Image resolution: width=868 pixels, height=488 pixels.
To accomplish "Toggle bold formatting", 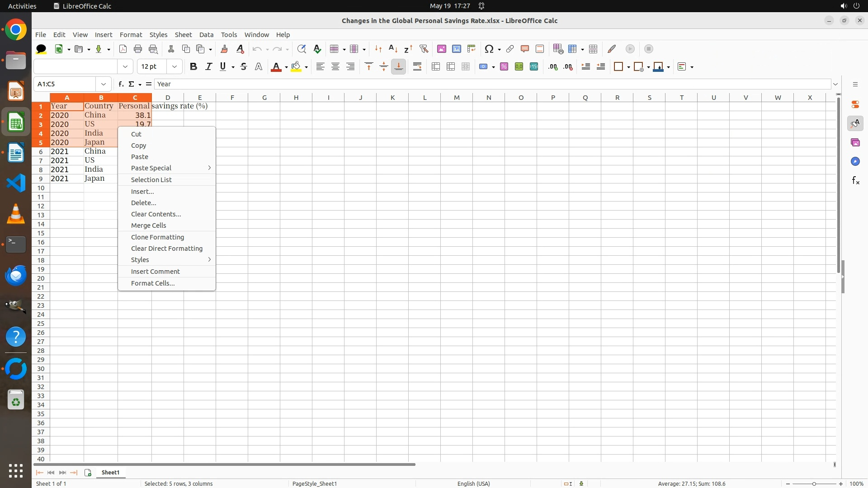I will click(193, 67).
